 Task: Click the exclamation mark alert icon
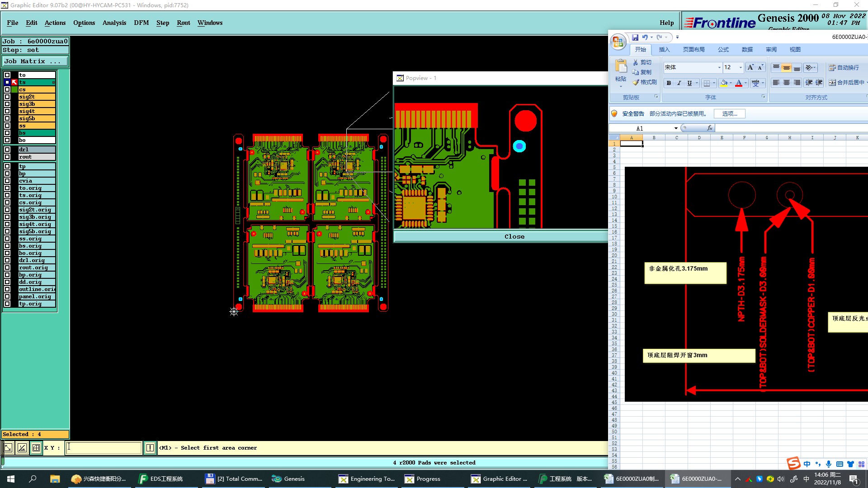pyautogui.click(x=150, y=448)
